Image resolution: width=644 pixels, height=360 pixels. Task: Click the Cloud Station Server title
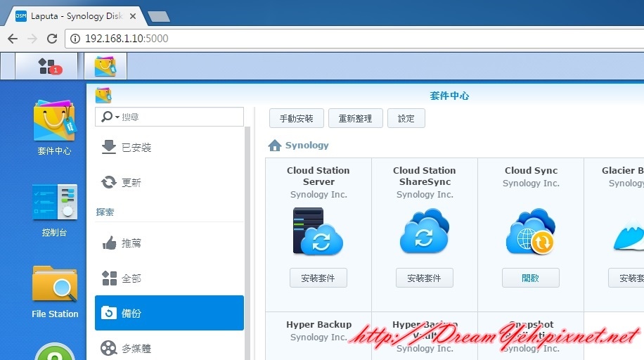coord(318,176)
